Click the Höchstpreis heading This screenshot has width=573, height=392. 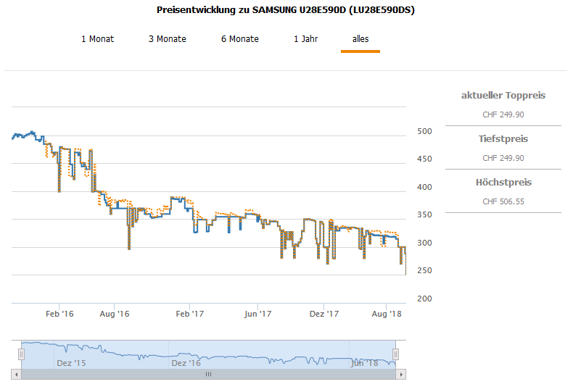pos(503,183)
